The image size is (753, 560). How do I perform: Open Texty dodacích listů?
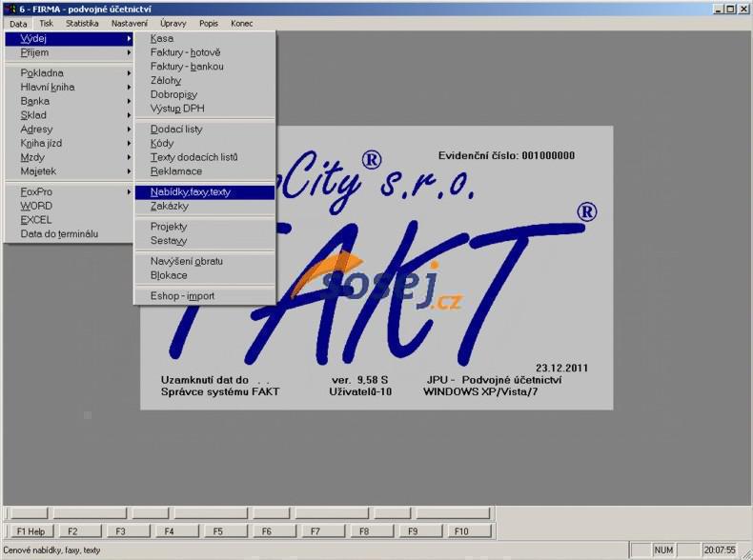click(205, 157)
